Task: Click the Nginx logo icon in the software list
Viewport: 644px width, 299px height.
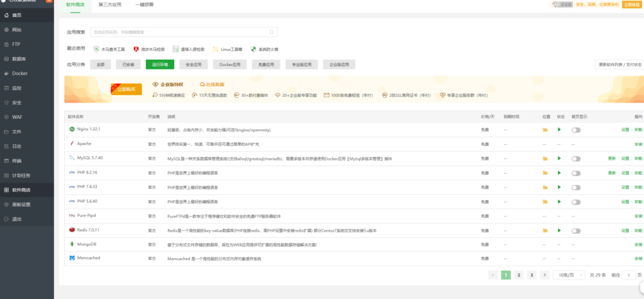Action: [72, 129]
